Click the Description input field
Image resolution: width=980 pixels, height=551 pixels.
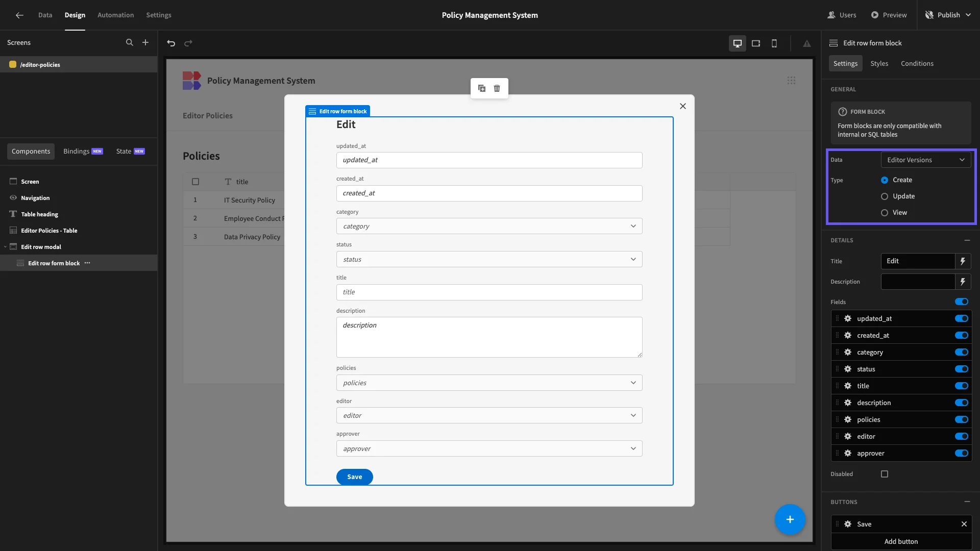918,282
